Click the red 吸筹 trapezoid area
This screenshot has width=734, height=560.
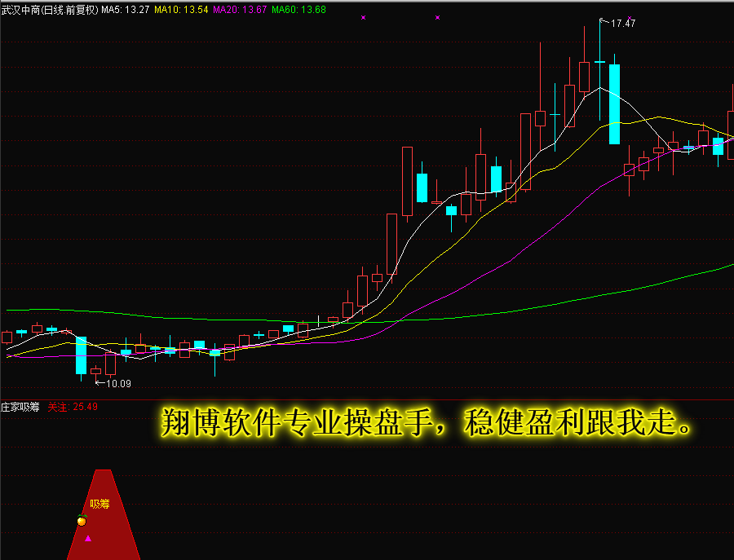pyautogui.click(x=104, y=514)
